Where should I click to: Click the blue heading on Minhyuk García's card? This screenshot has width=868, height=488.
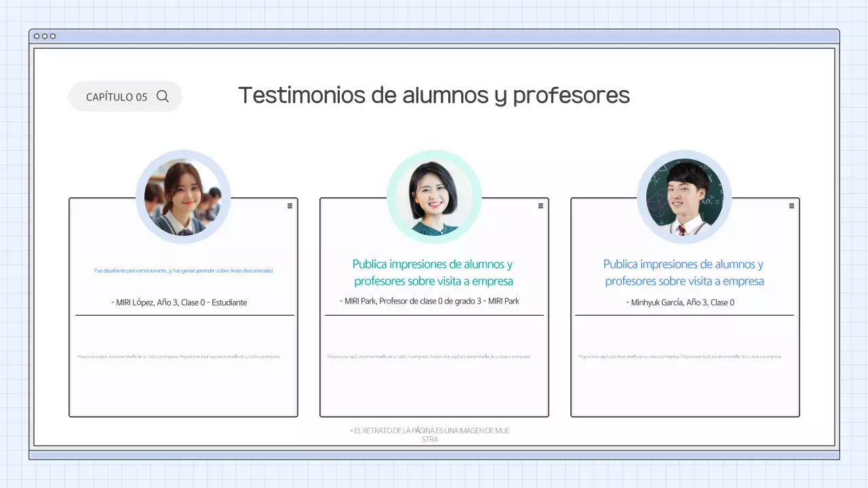coord(685,272)
